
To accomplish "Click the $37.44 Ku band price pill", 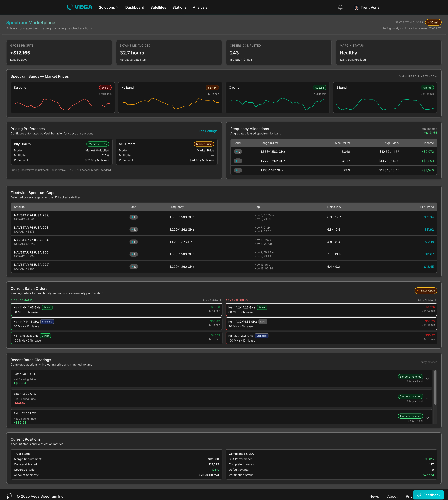I will pyautogui.click(x=212, y=87).
